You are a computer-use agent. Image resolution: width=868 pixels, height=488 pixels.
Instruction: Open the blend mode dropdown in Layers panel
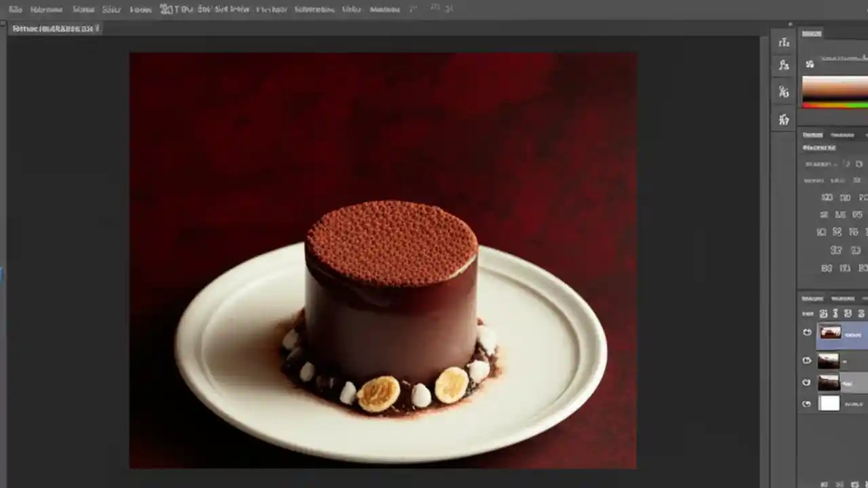coord(824,164)
